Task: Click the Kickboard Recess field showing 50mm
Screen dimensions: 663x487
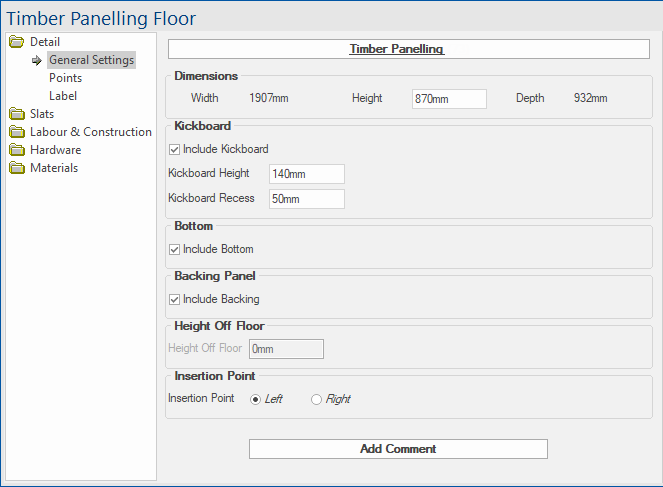Action: 307,199
